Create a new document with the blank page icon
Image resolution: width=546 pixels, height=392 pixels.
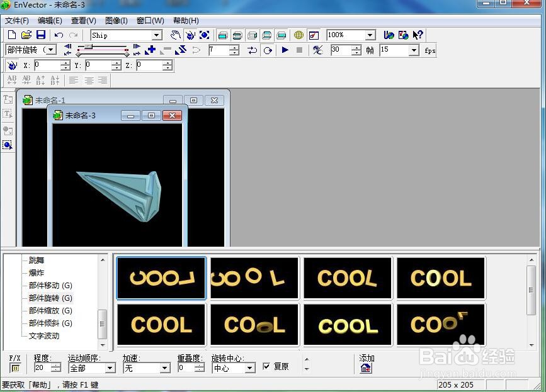[x=12, y=35]
